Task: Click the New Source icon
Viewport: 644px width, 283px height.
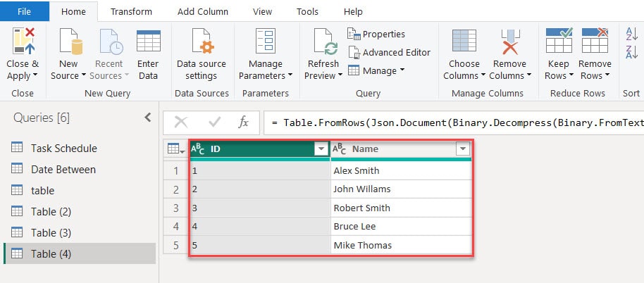Action: pyautogui.click(x=70, y=41)
